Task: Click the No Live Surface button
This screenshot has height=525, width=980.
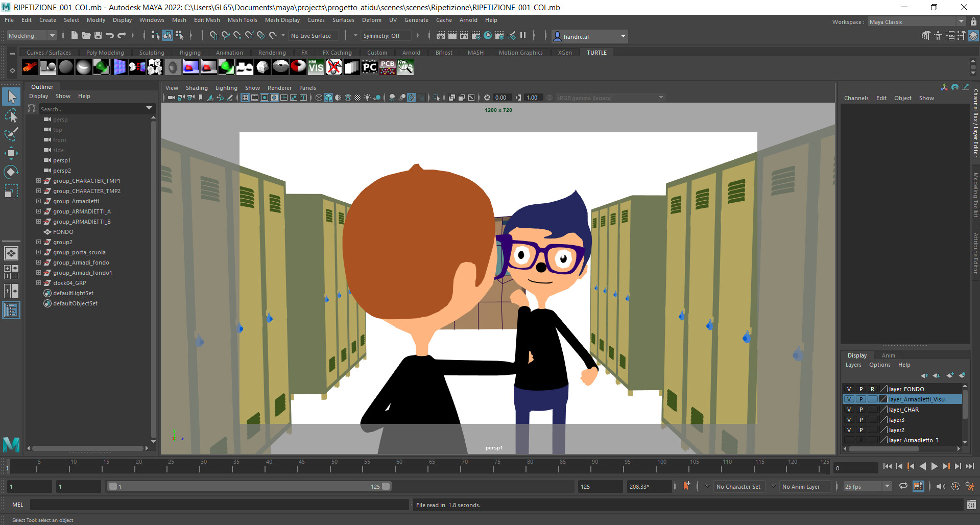Action: click(x=313, y=35)
